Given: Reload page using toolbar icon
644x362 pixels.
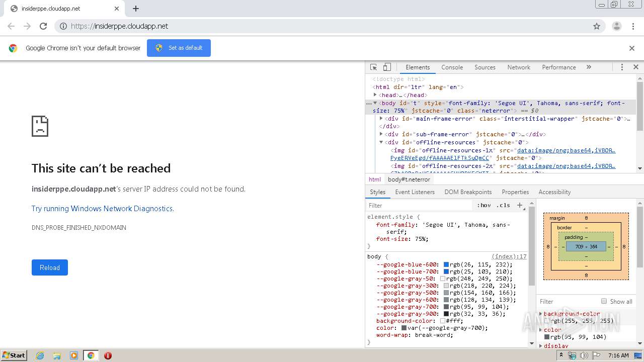Looking at the screenshot, I should click(x=43, y=26).
